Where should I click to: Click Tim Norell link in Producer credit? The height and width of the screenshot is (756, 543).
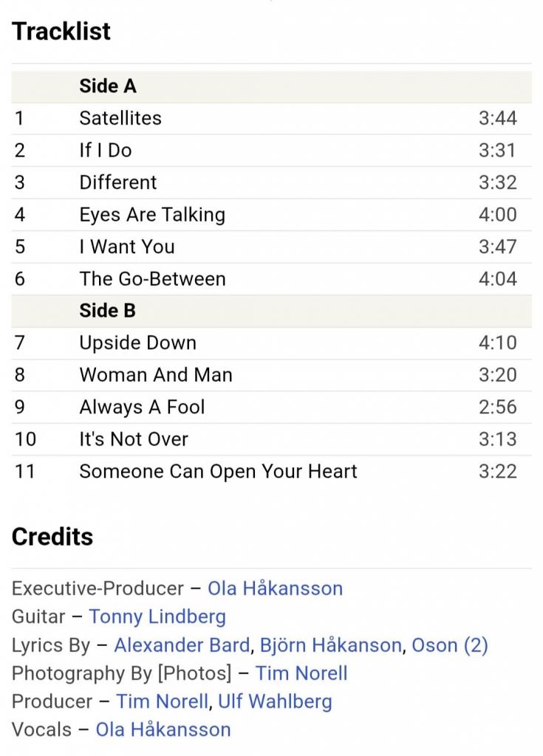click(162, 701)
